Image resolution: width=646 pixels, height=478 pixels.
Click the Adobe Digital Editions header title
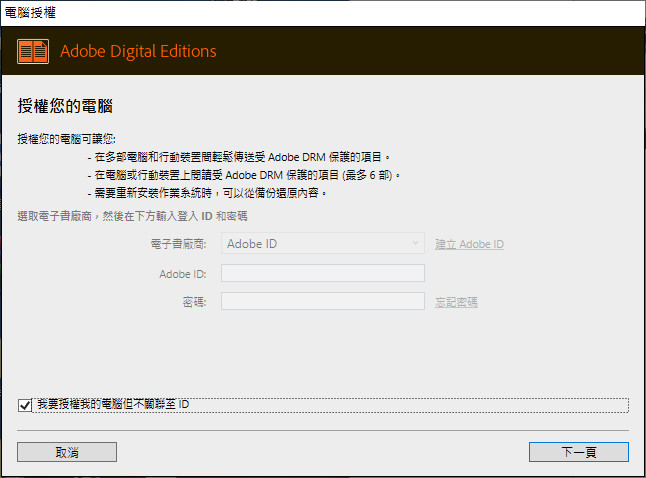pos(138,51)
